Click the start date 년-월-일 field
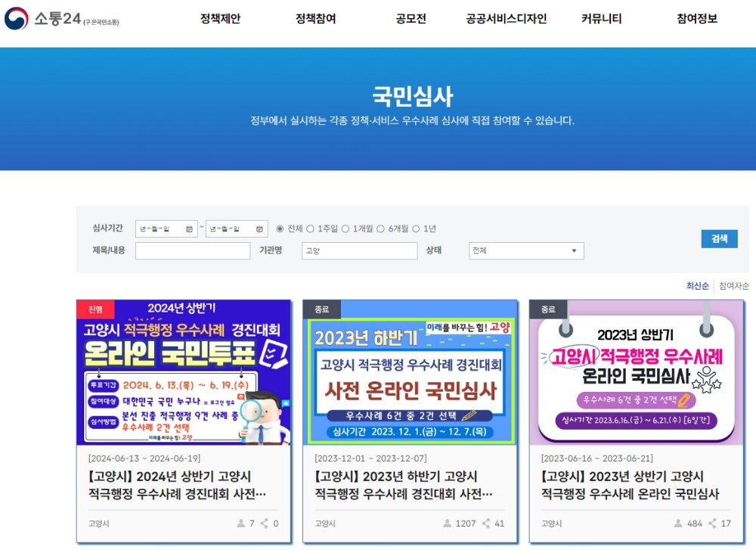 (166, 228)
